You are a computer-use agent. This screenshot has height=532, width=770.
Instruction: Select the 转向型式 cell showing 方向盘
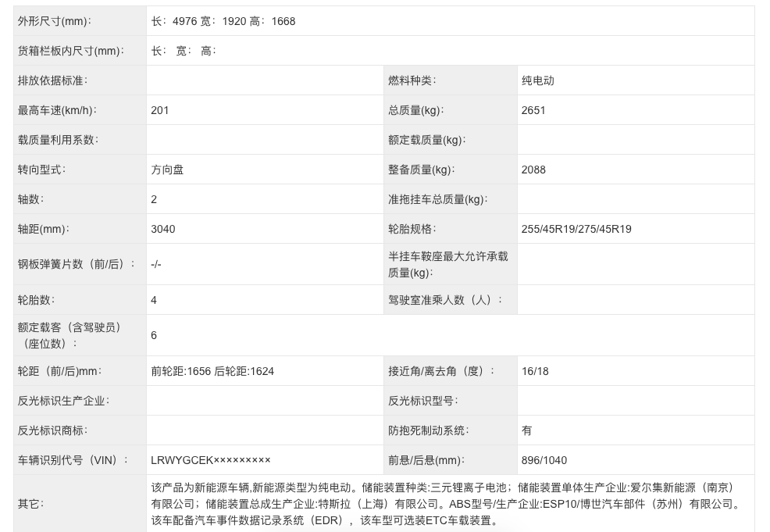(168, 170)
